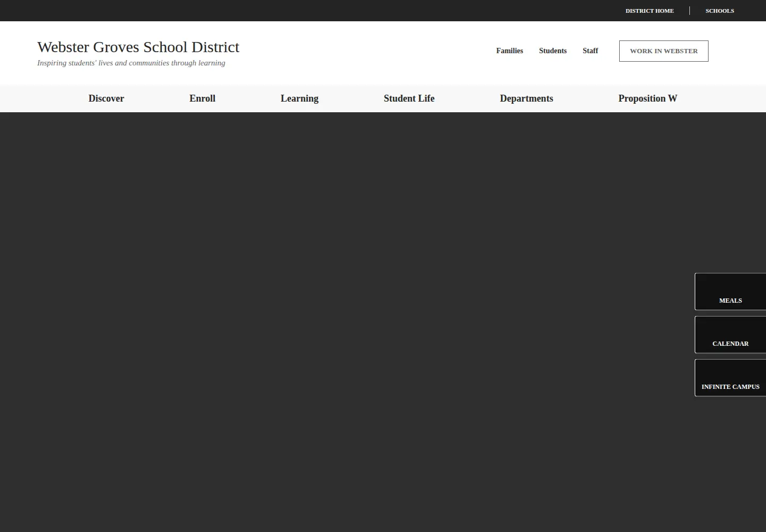
Task: Go to Webster Groves School District homepage title
Action: (x=138, y=47)
